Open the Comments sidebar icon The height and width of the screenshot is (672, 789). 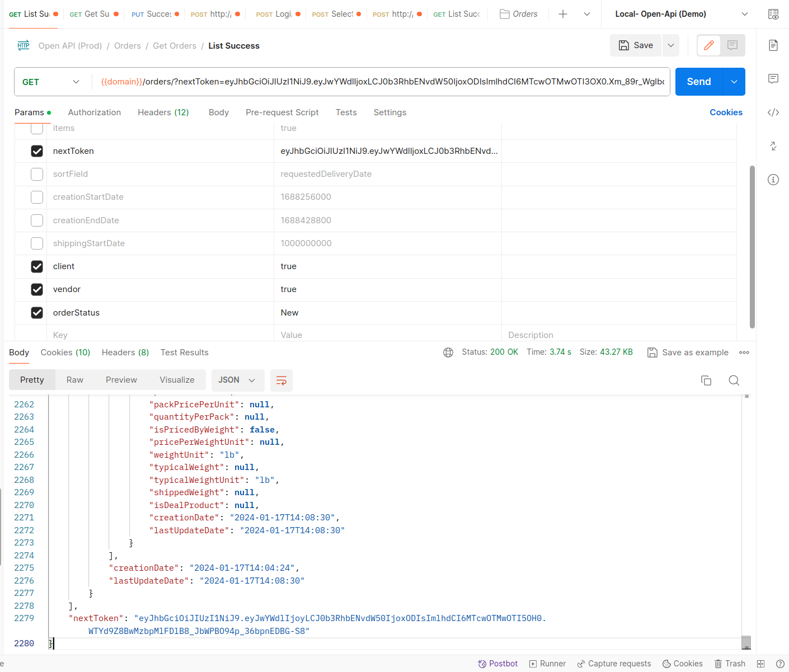tap(773, 79)
